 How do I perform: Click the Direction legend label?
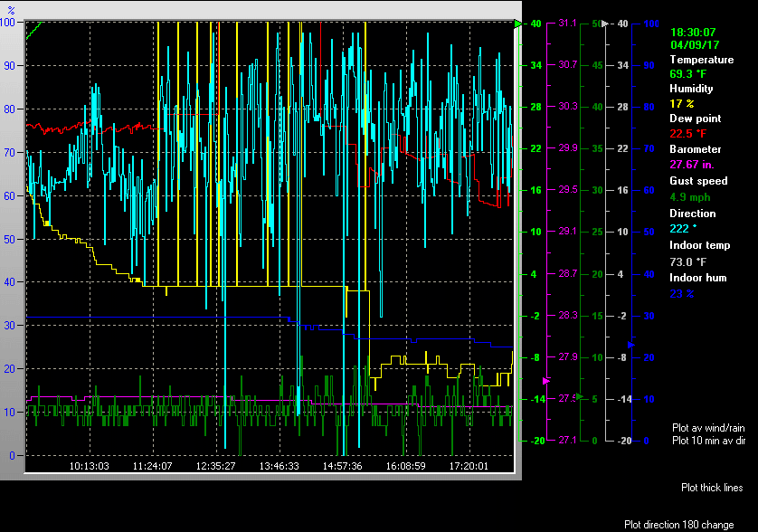point(692,214)
